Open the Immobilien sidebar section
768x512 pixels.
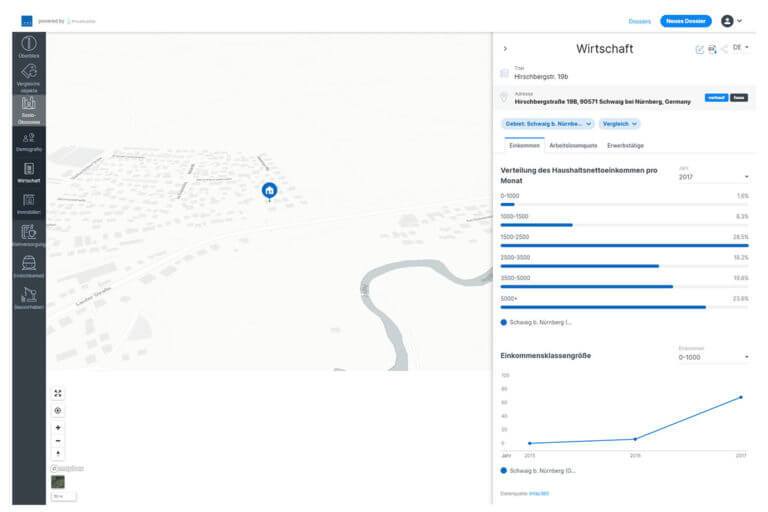[28, 203]
